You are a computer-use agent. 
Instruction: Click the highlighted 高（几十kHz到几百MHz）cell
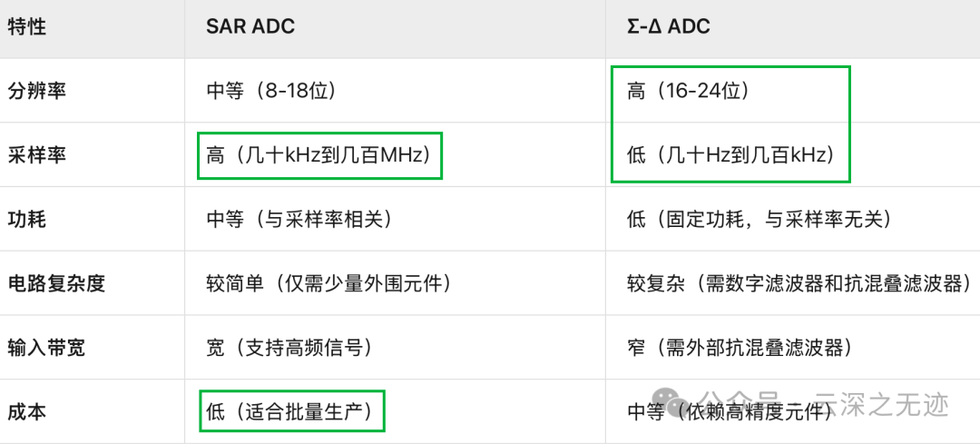pyautogui.click(x=319, y=155)
